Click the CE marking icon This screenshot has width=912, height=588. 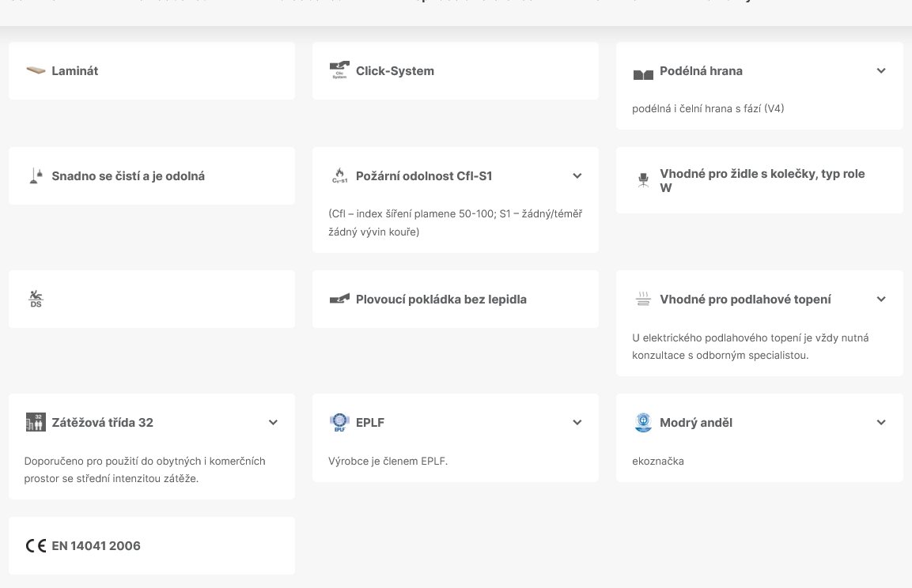point(36,546)
